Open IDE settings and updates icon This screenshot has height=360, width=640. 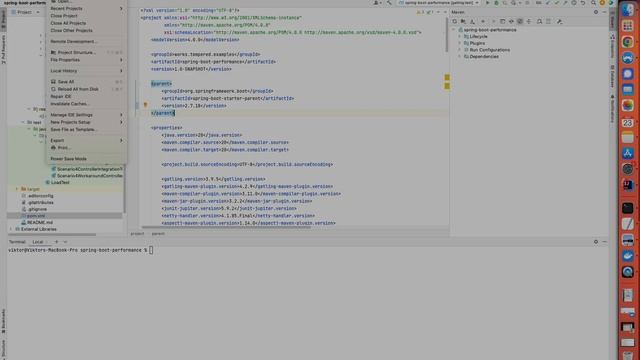tap(602, 3)
